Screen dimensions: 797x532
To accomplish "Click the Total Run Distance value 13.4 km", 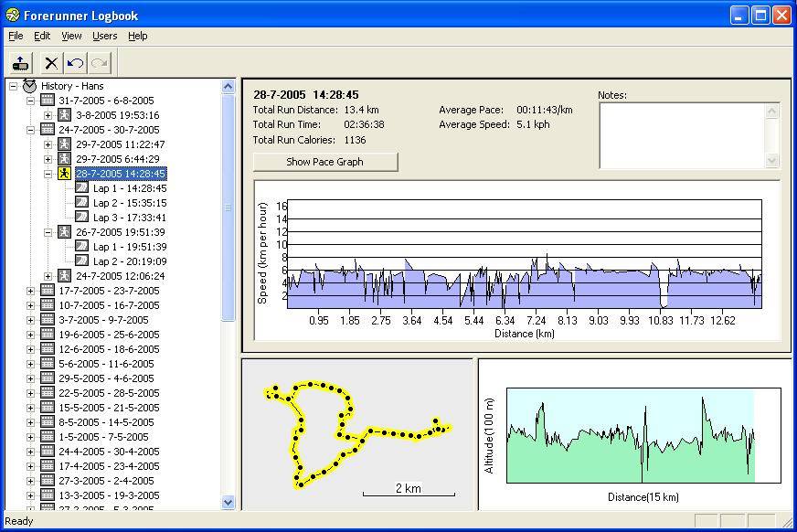I will 361,110.
